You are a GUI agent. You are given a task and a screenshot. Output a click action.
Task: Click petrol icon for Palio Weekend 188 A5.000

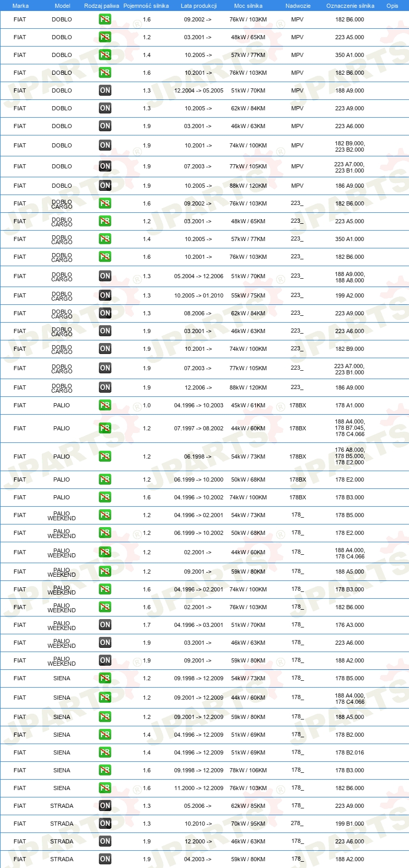[x=105, y=572]
